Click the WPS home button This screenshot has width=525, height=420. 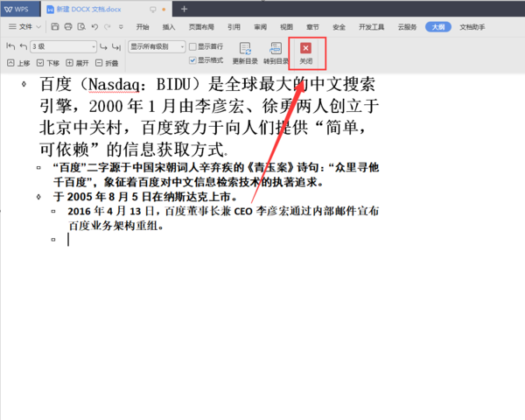(20, 9)
